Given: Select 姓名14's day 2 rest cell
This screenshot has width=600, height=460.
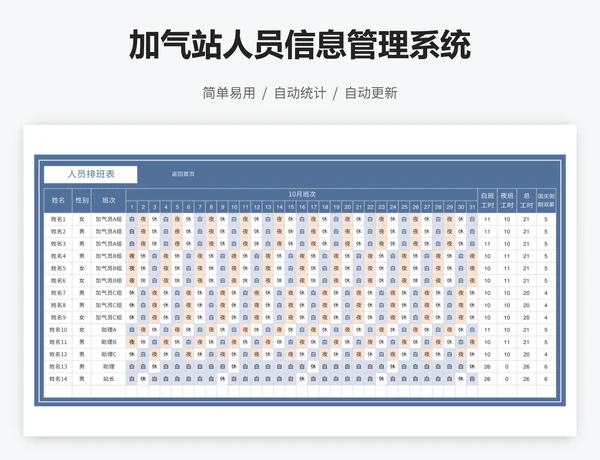Looking at the screenshot, I should click(x=143, y=379).
